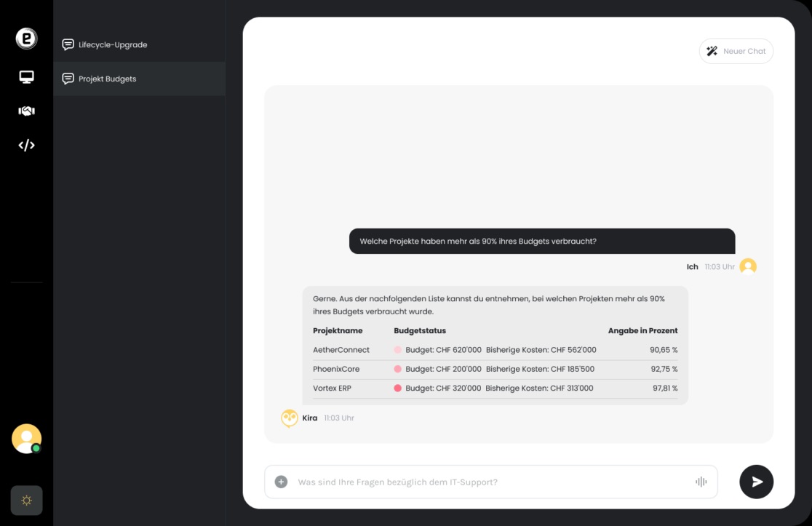Send message with arrow button
The height and width of the screenshot is (526, 812).
[x=756, y=482]
